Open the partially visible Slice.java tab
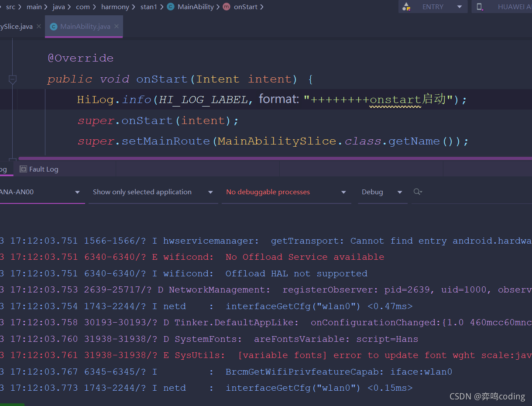 16,27
